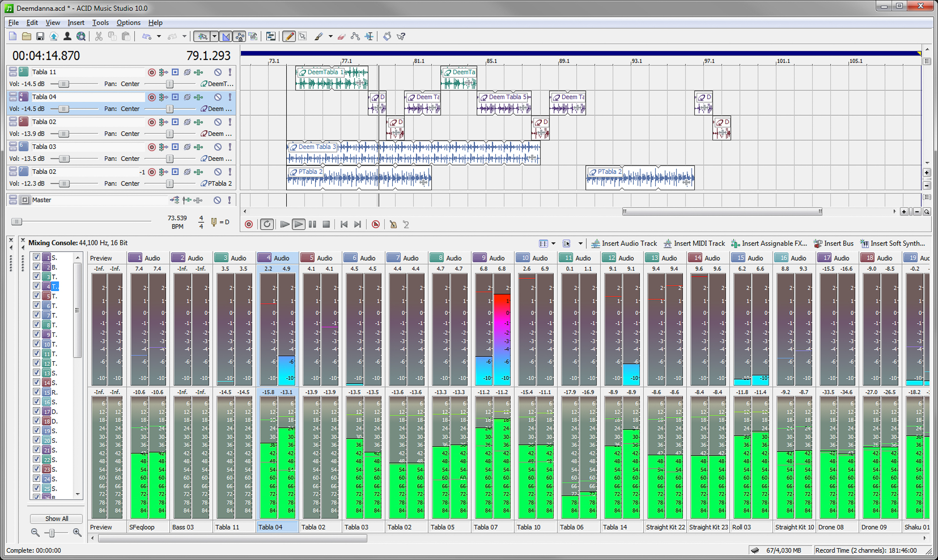Viewport: 938px width, 560px height.
Task: Open the Undo history dropdown
Action: click(x=159, y=36)
